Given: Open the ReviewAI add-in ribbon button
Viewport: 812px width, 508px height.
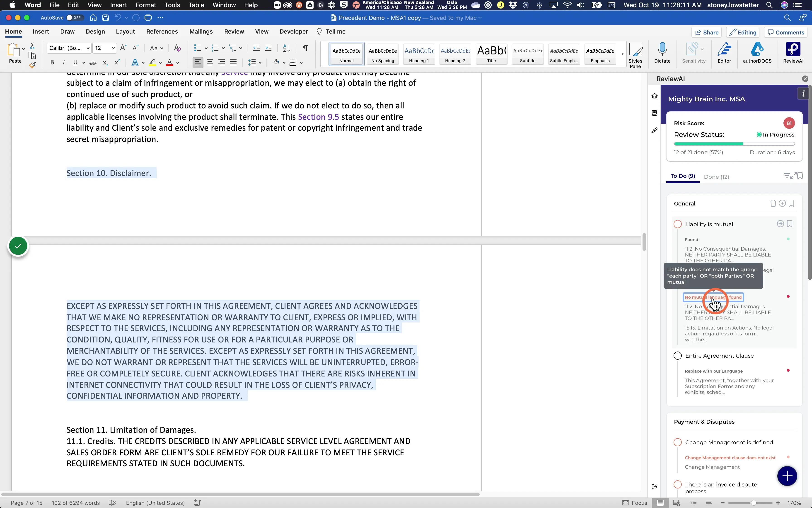Looking at the screenshot, I should point(793,53).
